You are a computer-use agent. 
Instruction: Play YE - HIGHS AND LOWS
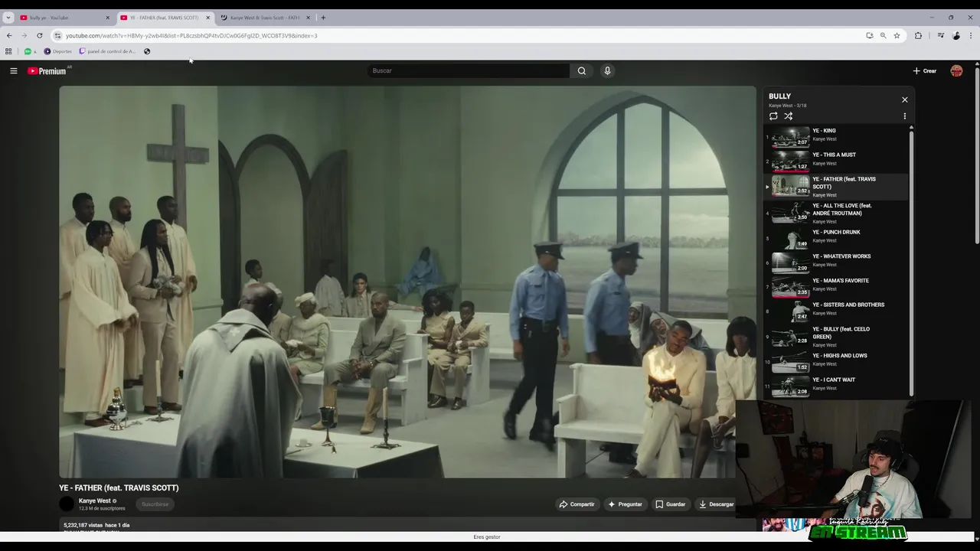835,361
